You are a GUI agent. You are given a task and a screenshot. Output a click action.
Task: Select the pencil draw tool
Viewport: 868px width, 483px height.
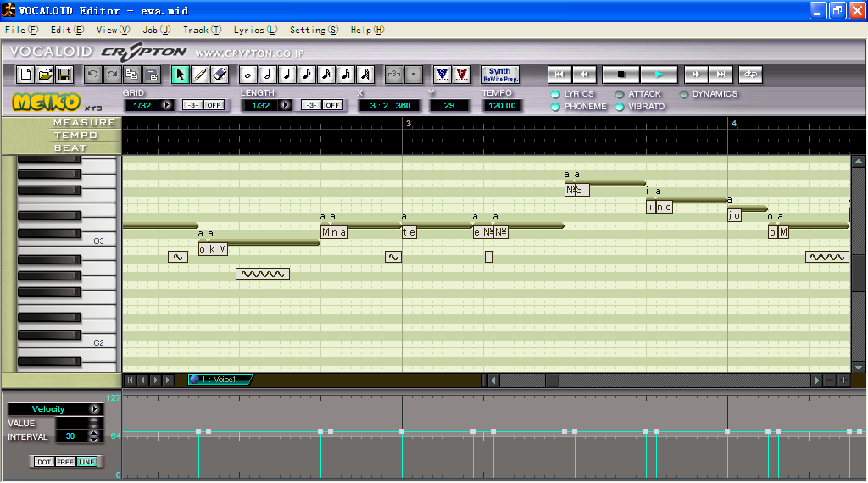tap(200, 74)
